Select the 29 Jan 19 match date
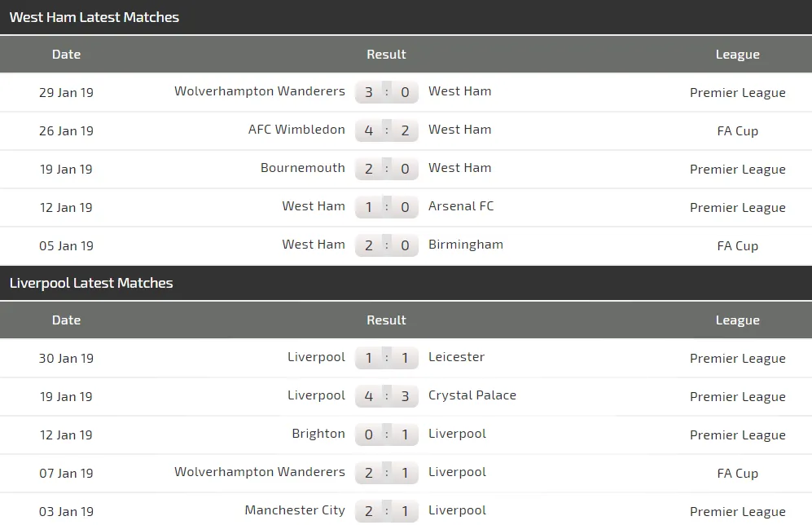812x525 pixels. [x=66, y=91]
